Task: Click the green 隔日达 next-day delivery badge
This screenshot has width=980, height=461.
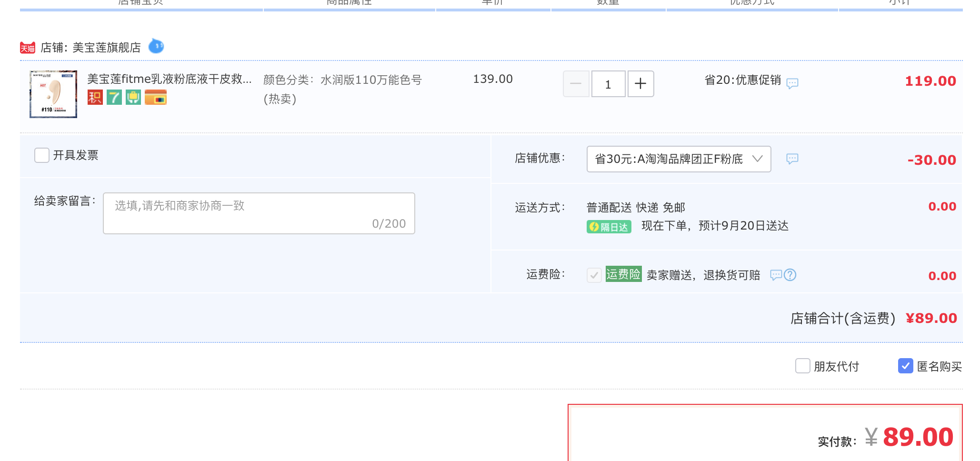Action: (x=609, y=227)
